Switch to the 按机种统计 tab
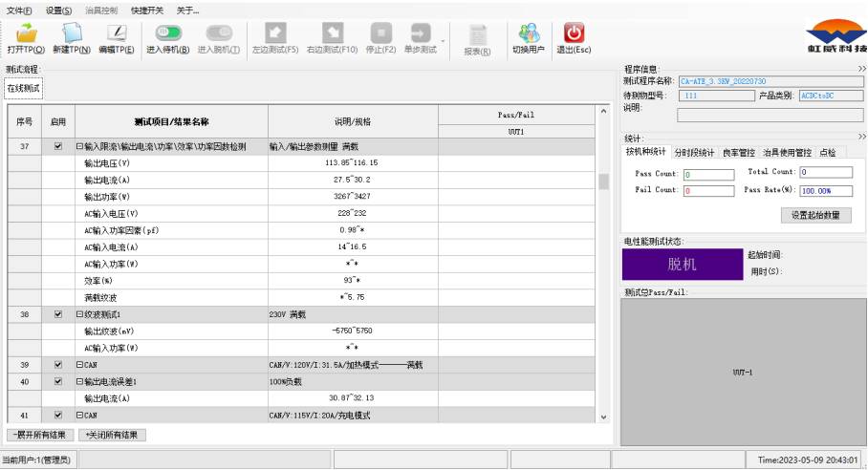 point(645,152)
